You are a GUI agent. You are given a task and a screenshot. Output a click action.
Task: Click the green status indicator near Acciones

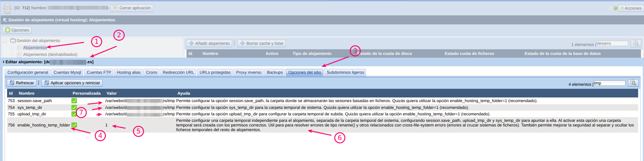click(615, 8)
